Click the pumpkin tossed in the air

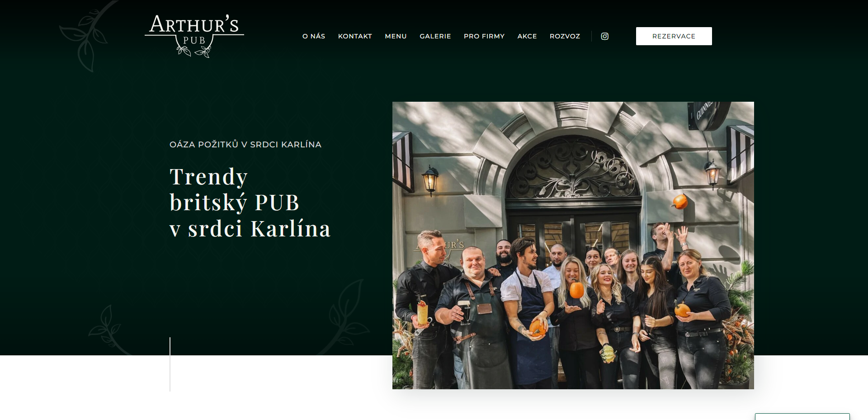(679, 202)
